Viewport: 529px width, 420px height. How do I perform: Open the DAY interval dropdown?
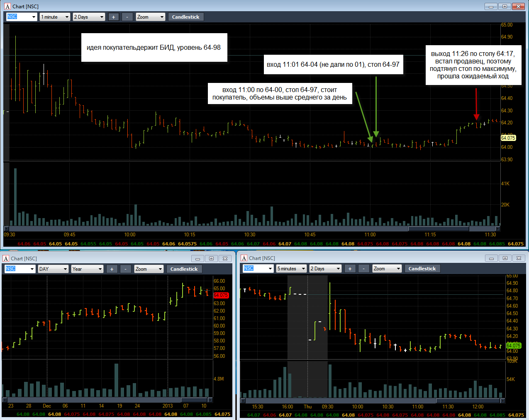(x=53, y=269)
